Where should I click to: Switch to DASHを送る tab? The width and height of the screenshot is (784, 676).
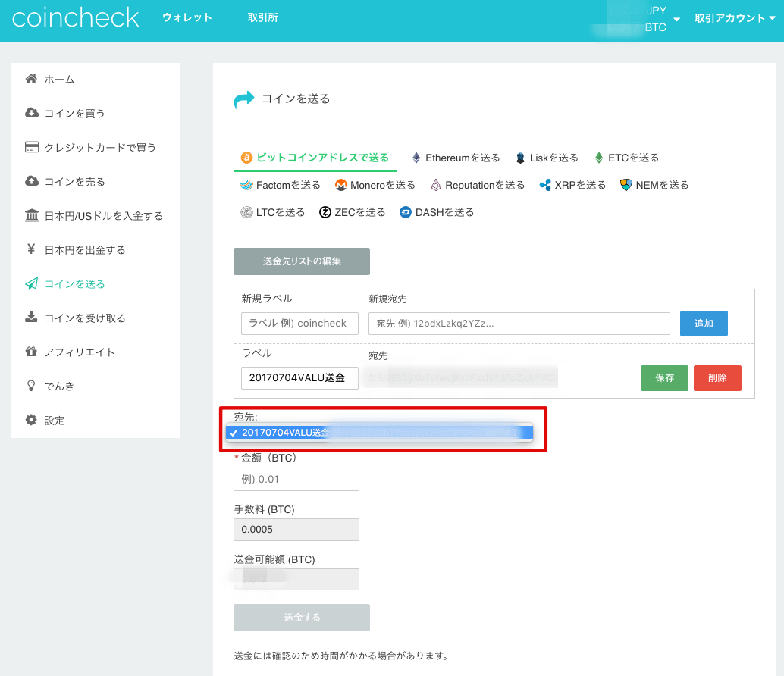tap(437, 212)
